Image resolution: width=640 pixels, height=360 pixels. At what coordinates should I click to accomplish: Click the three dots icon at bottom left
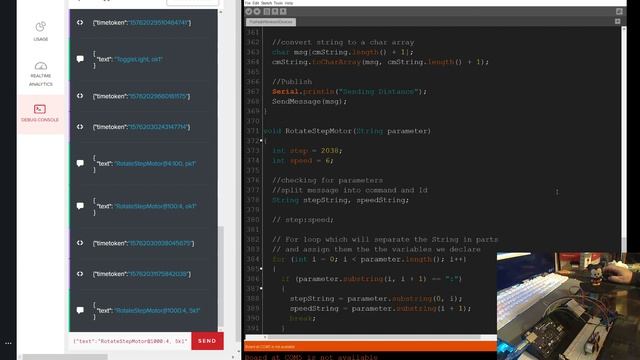(x=8, y=343)
